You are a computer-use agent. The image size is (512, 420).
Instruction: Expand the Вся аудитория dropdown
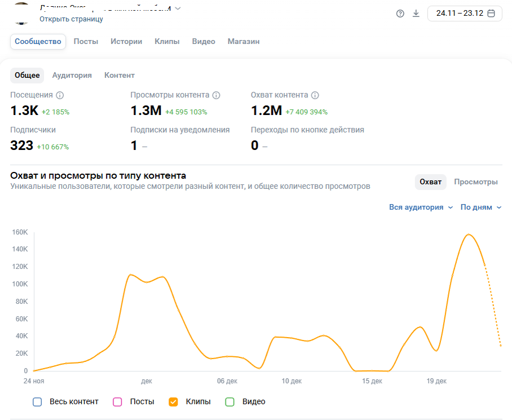click(x=421, y=207)
